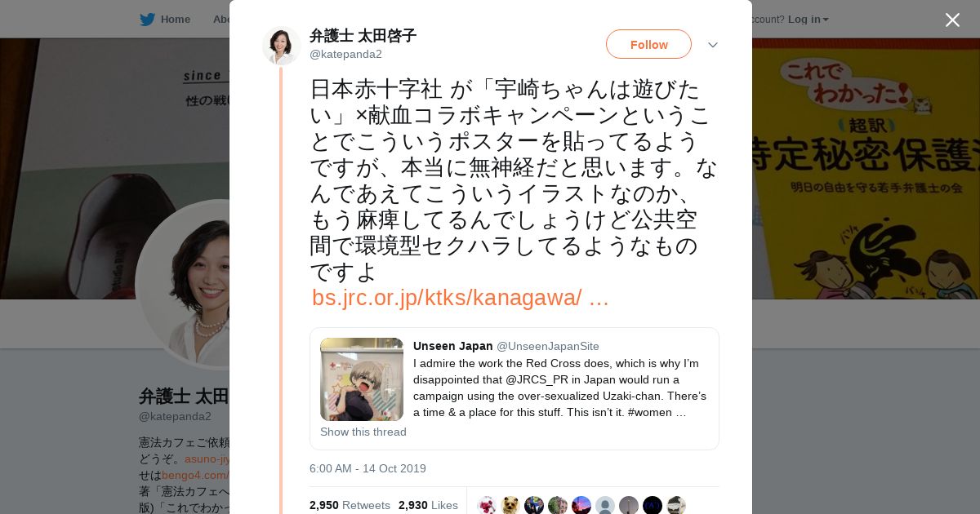
Task: Open the @katepanda2 handle in tweet header
Action: (x=345, y=54)
